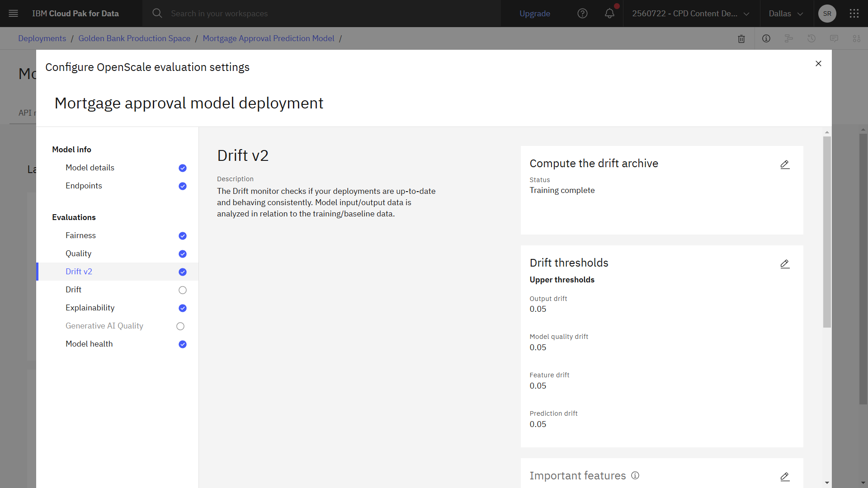Image resolution: width=868 pixels, height=488 pixels.
Task: Click the Feature drift value 0.05
Action: point(538,386)
